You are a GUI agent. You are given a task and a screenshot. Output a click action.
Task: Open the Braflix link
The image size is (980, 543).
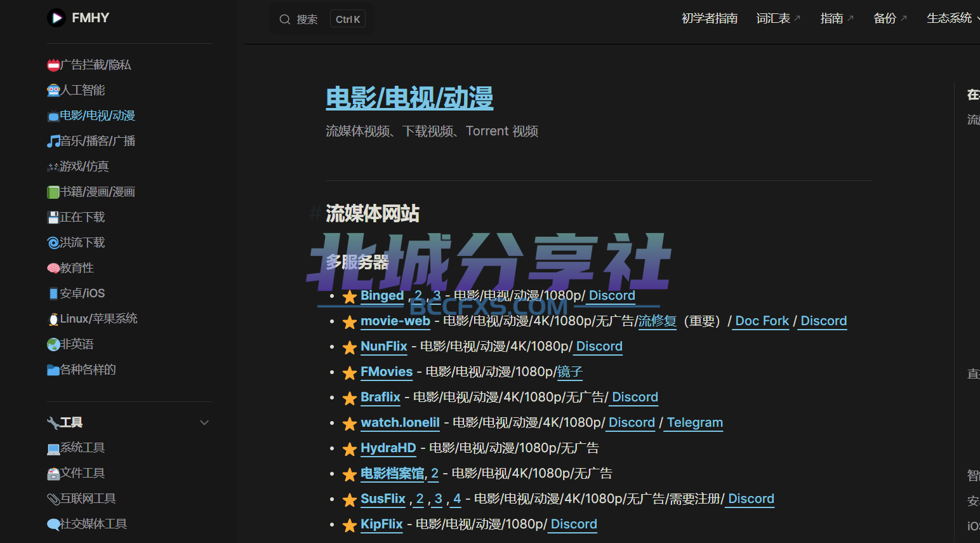click(x=380, y=397)
